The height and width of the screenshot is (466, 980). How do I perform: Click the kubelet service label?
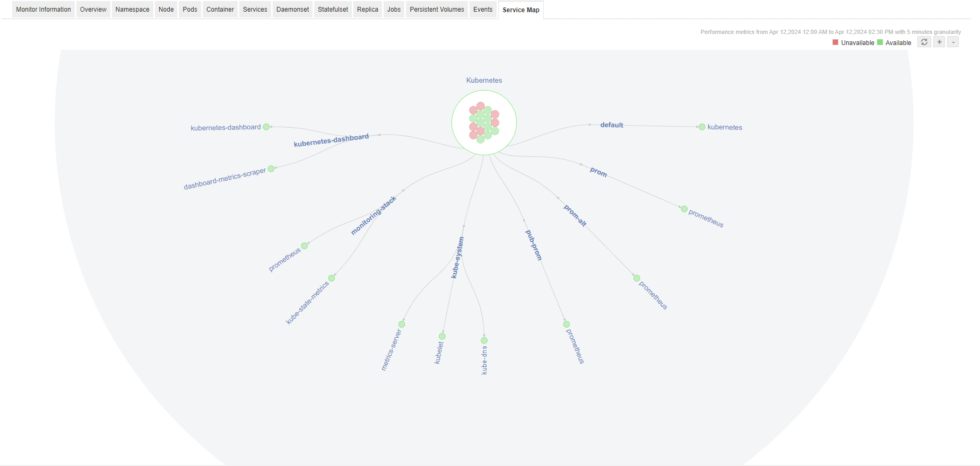439,353
